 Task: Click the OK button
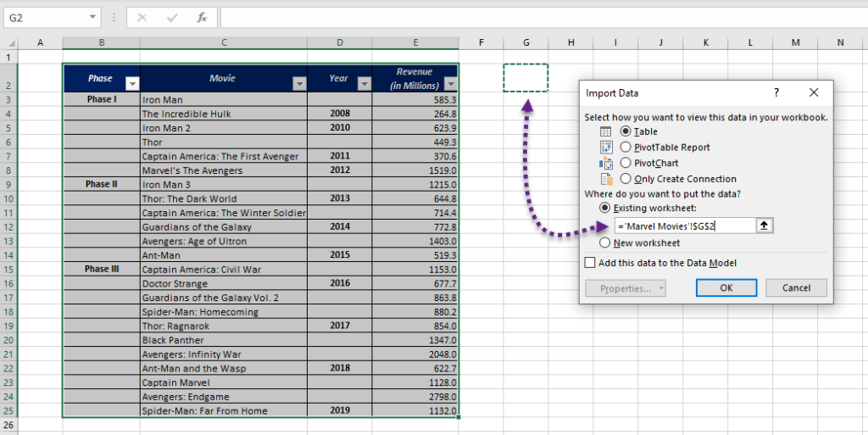pos(726,287)
